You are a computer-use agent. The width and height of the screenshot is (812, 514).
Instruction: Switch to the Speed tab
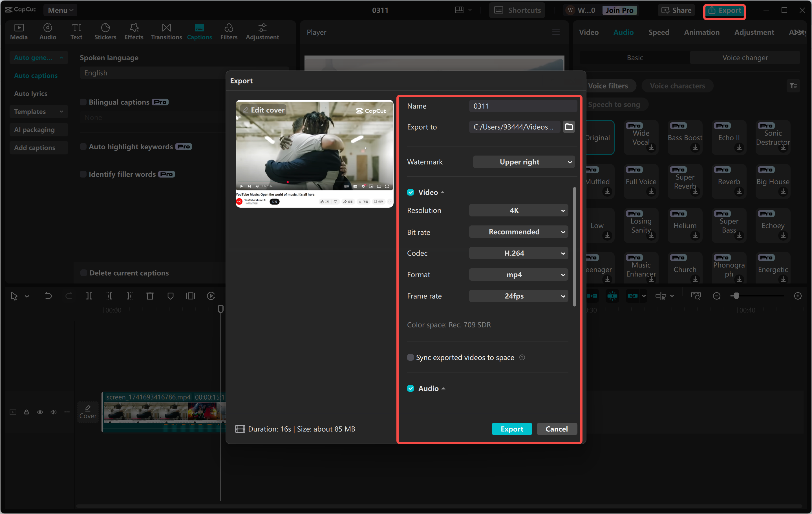coord(659,32)
